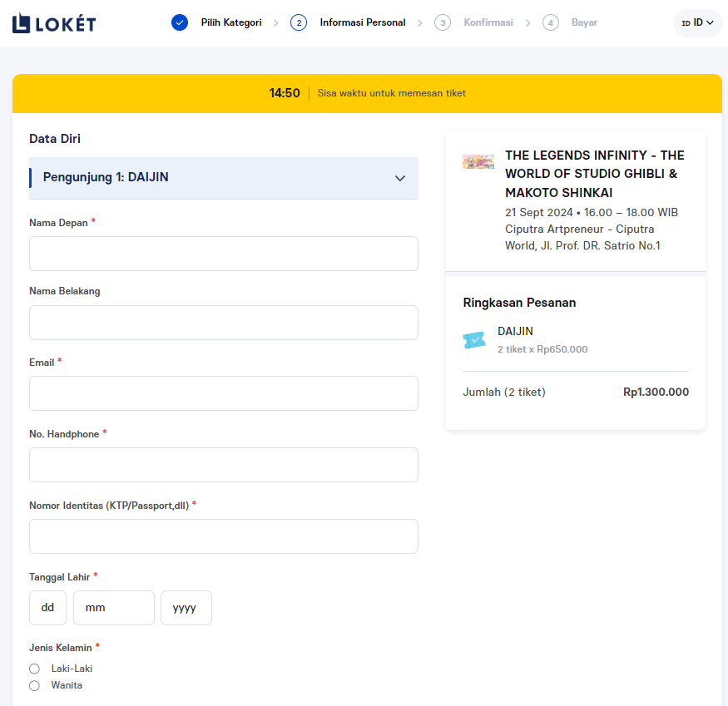The height and width of the screenshot is (706, 728).
Task: Click the Jumlah (2 tiket) label
Action: click(x=504, y=392)
